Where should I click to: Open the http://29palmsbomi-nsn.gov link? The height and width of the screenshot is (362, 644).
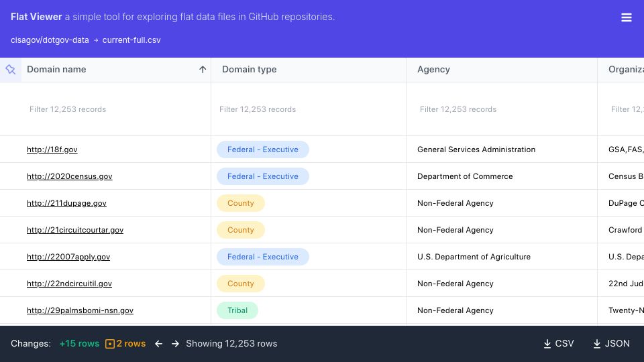click(80, 310)
